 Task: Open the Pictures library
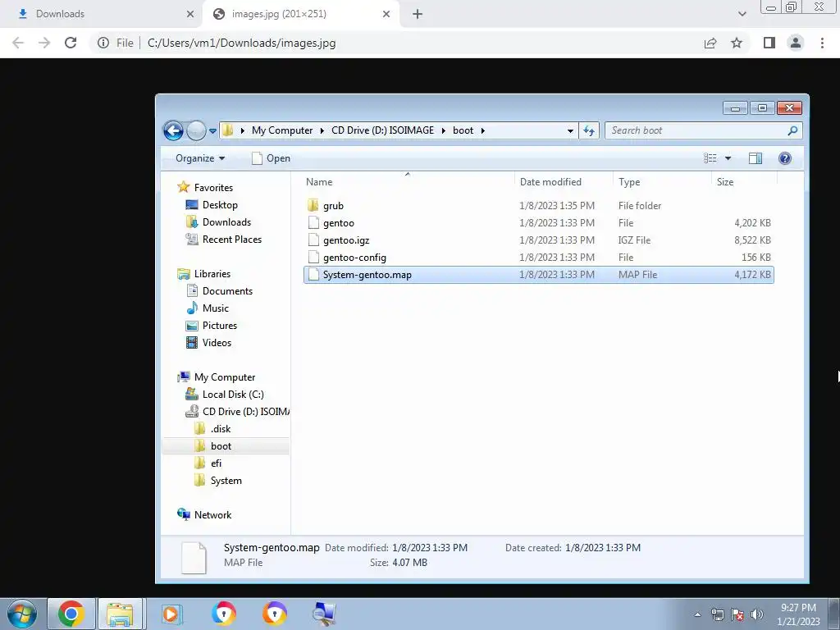pos(219,325)
